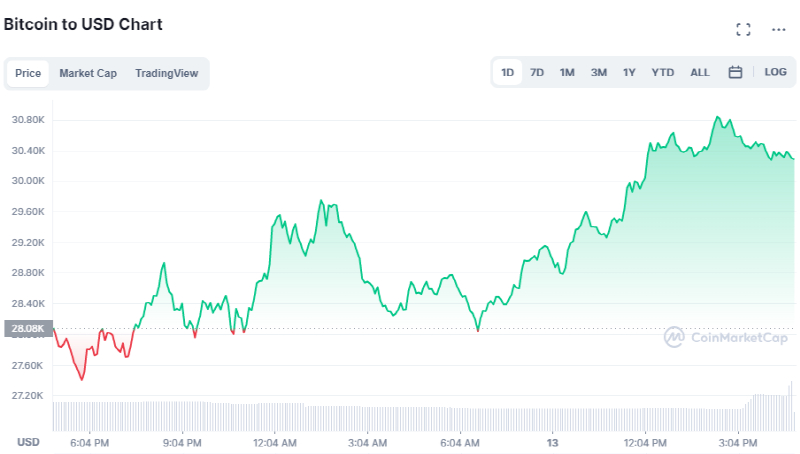
Task: Click the fullscreen expand icon
Action: tap(743, 30)
